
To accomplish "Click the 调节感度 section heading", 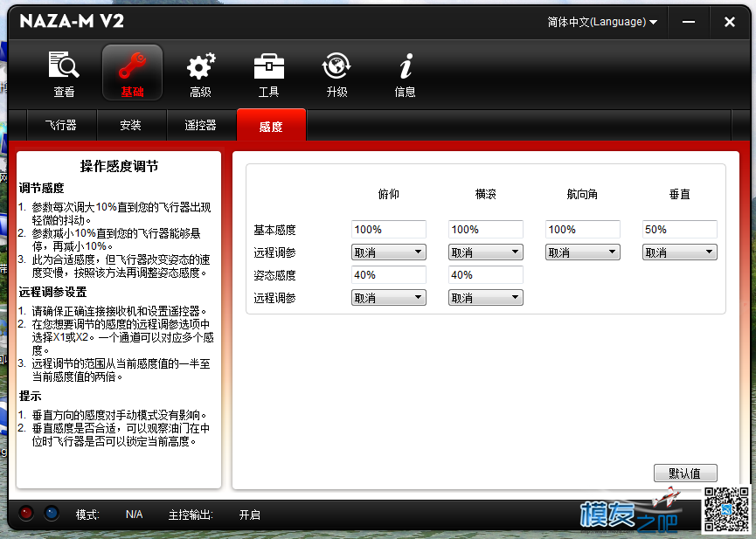I will [x=41, y=188].
